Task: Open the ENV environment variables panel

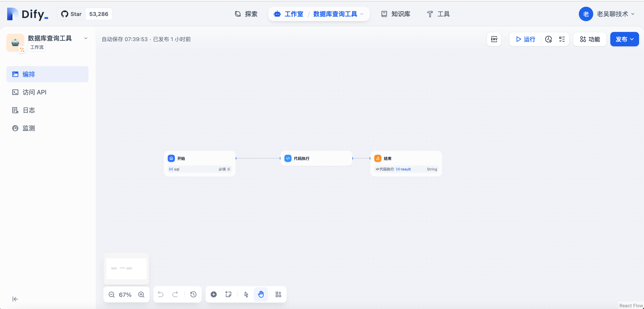Action: click(494, 39)
